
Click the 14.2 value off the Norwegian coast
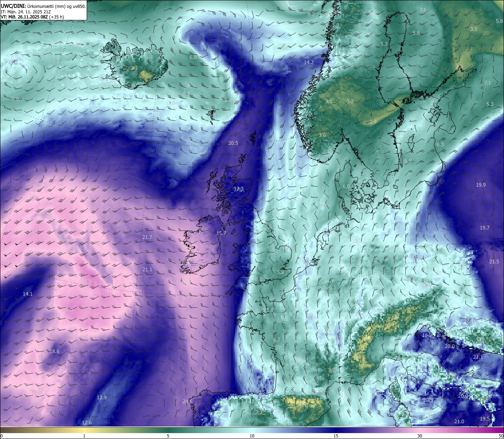point(309,62)
